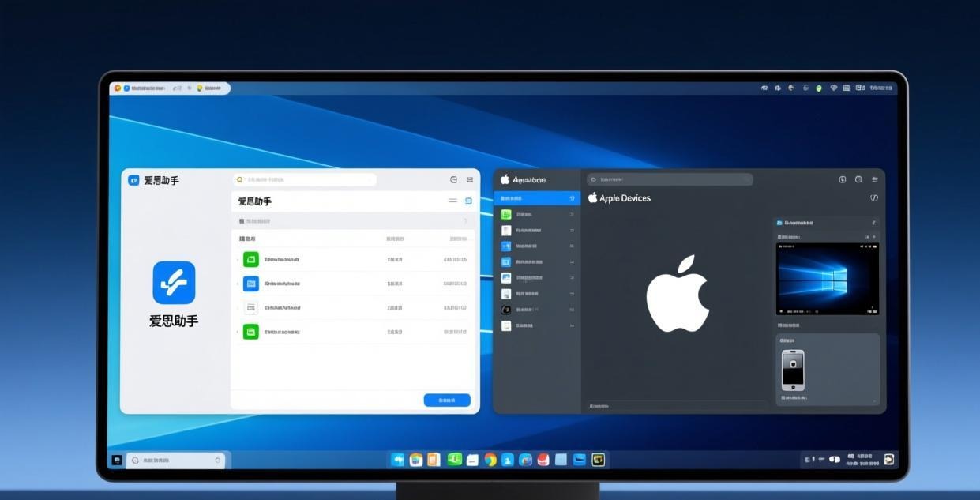Viewport: 980px width, 500px height.
Task: Open the clock icon in Apple Devices window toolbar
Action: (x=843, y=179)
